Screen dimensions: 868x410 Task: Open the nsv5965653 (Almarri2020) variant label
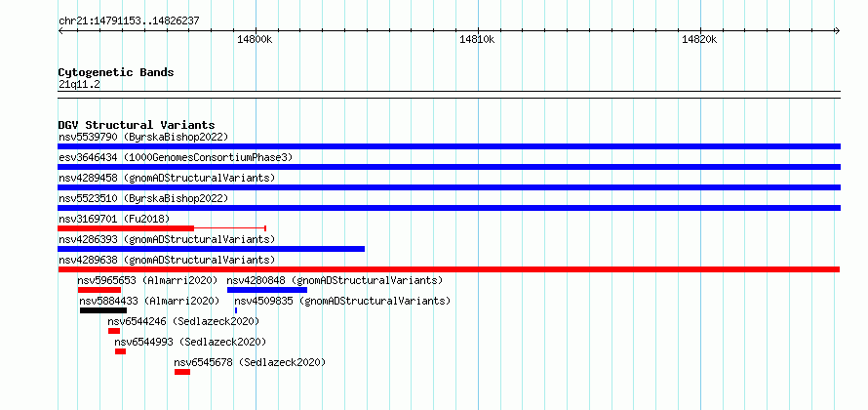click(148, 280)
